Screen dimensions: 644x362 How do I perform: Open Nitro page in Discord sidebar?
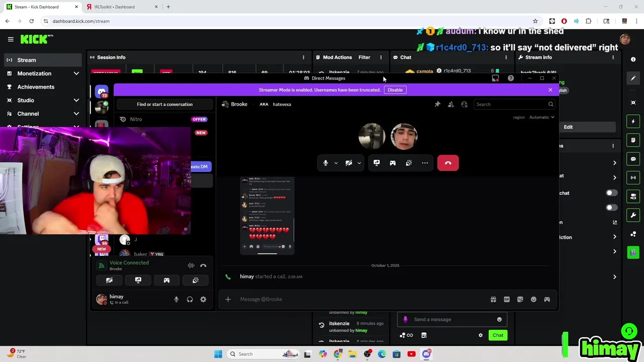click(165, 119)
